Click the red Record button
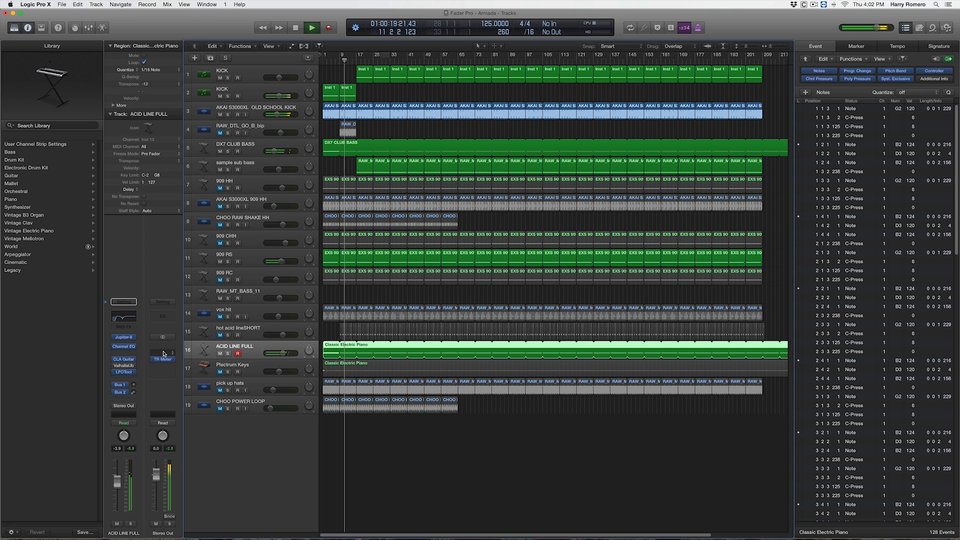Screen dimensions: 960x540 [x=329, y=28]
